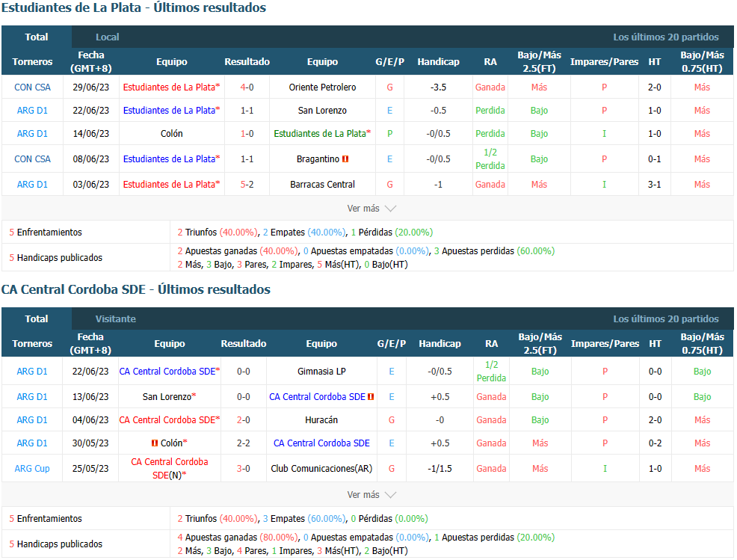Click HT score 3-1
737x560 pixels.
[654, 185]
